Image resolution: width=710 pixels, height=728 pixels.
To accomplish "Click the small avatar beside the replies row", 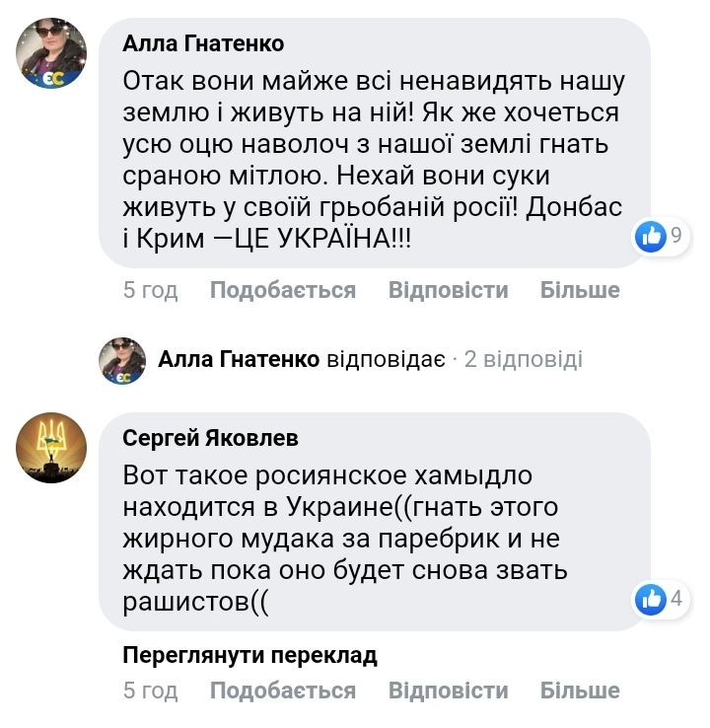I will point(122,359).
